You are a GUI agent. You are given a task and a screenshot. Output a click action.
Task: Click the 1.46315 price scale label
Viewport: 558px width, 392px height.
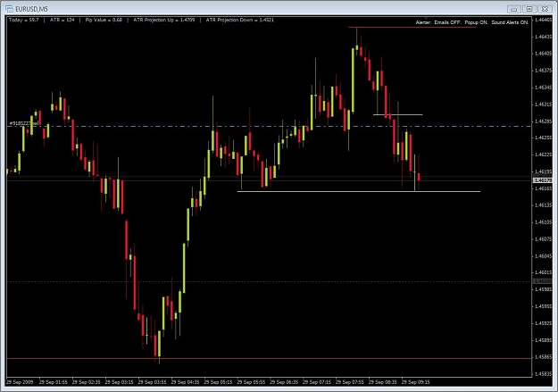[x=543, y=104]
